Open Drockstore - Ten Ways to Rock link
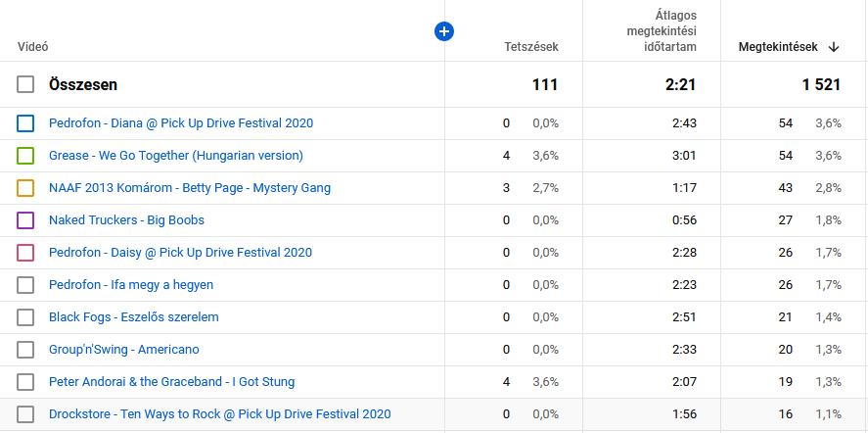Screen dimensions: 868x433 tap(219, 414)
